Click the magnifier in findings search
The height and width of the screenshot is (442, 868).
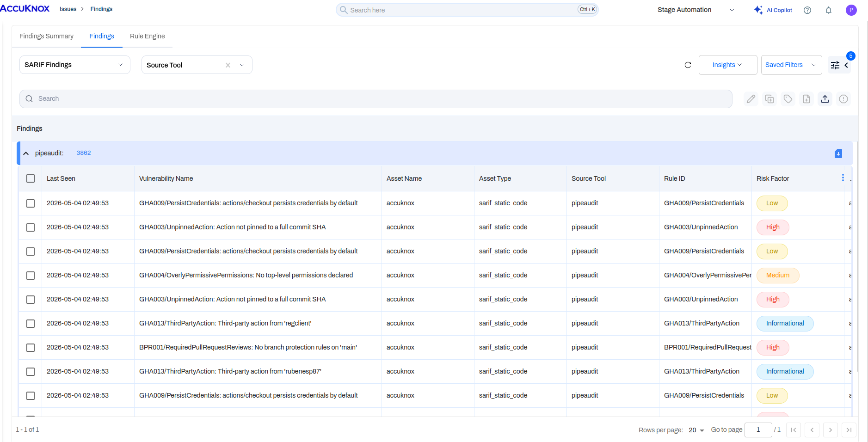coord(29,99)
